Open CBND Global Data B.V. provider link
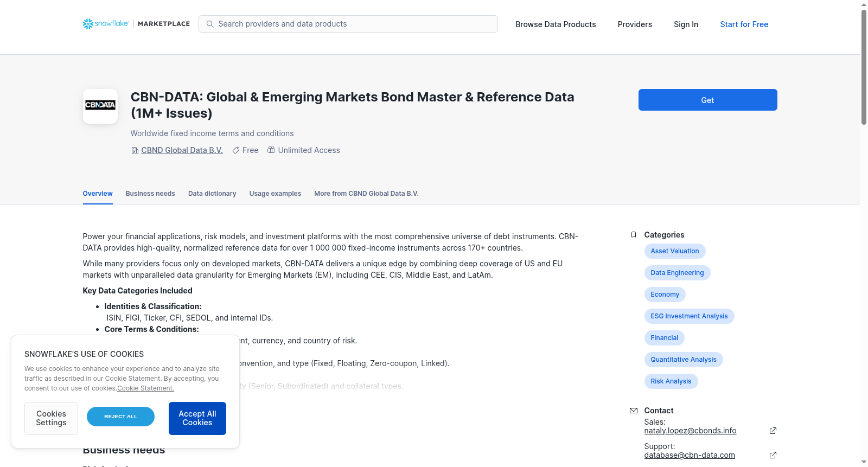This screenshot has height=467, width=868. click(x=182, y=150)
